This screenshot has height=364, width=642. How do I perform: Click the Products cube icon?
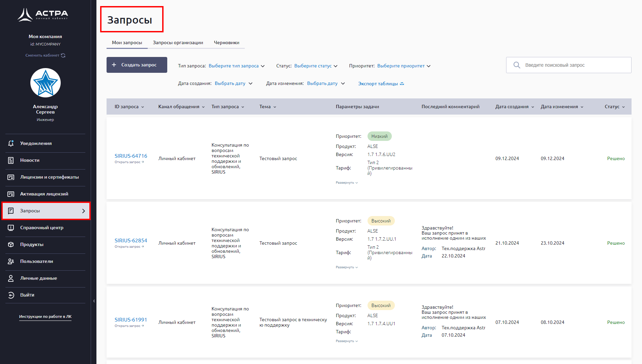(x=11, y=244)
